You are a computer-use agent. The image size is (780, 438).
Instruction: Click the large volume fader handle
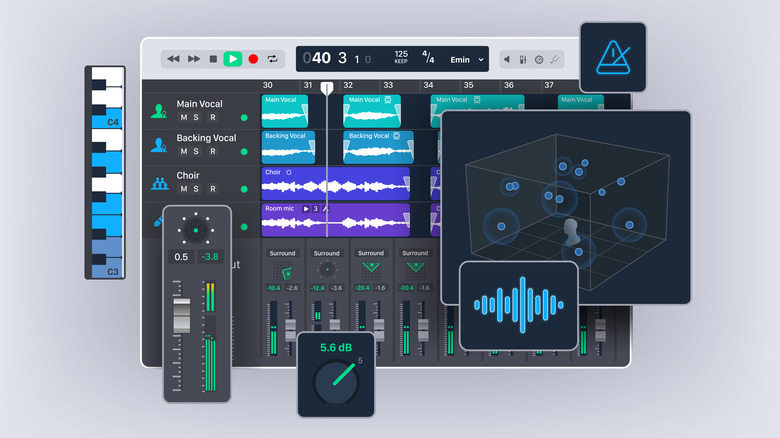click(x=181, y=315)
